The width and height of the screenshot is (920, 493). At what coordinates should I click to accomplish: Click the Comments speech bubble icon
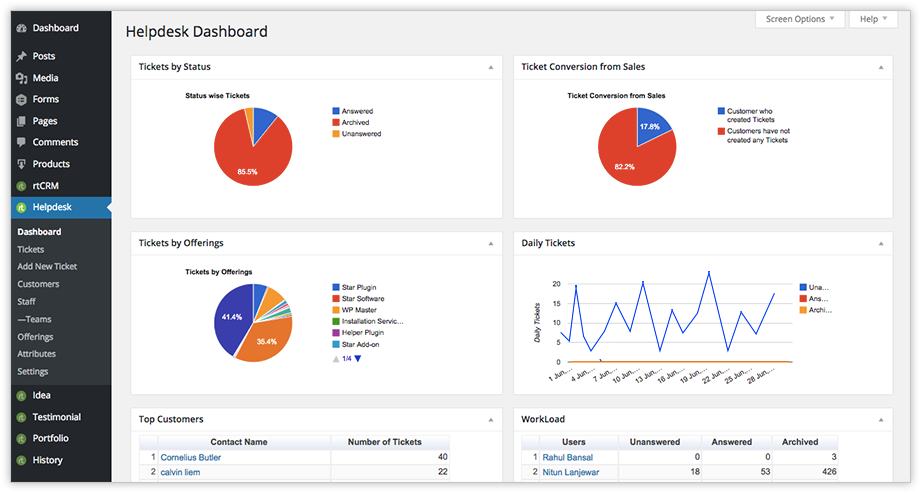(21, 143)
